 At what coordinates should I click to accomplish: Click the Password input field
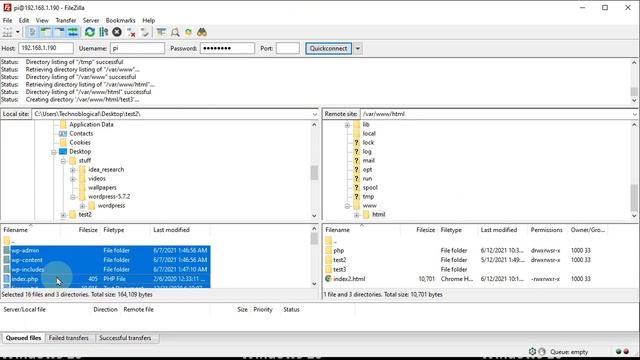(227, 48)
